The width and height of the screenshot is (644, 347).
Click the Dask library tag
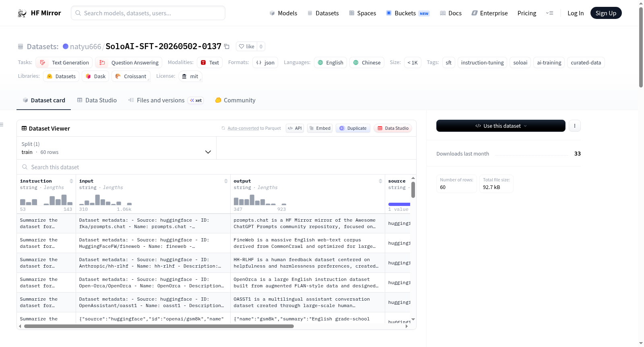coord(95,76)
